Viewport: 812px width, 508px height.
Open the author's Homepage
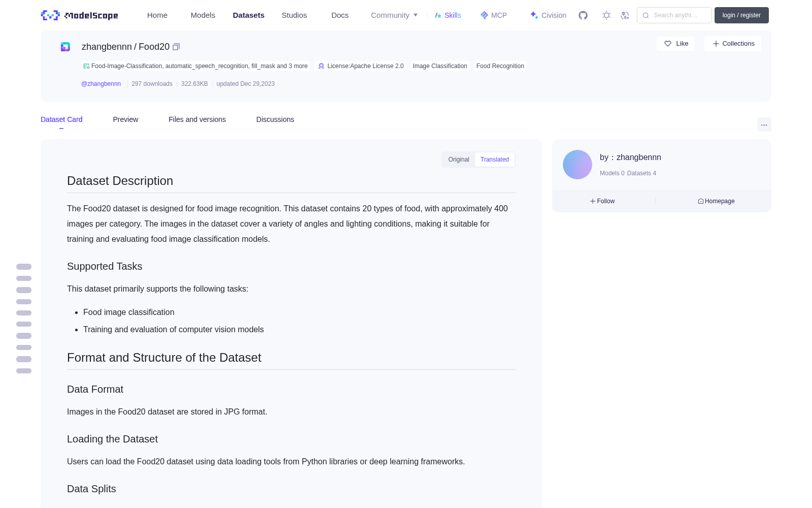point(716,201)
